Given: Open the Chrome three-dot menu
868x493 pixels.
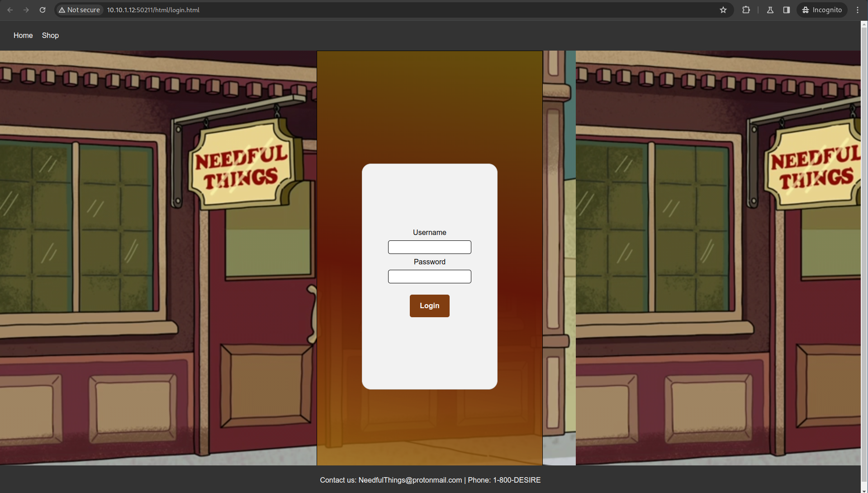Looking at the screenshot, I should click(x=858, y=10).
